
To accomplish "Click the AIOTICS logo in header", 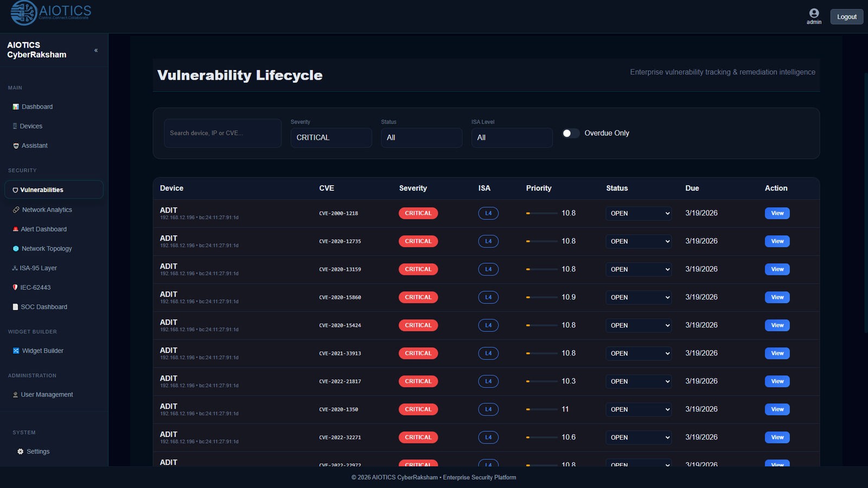I will [x=50, y=13].
